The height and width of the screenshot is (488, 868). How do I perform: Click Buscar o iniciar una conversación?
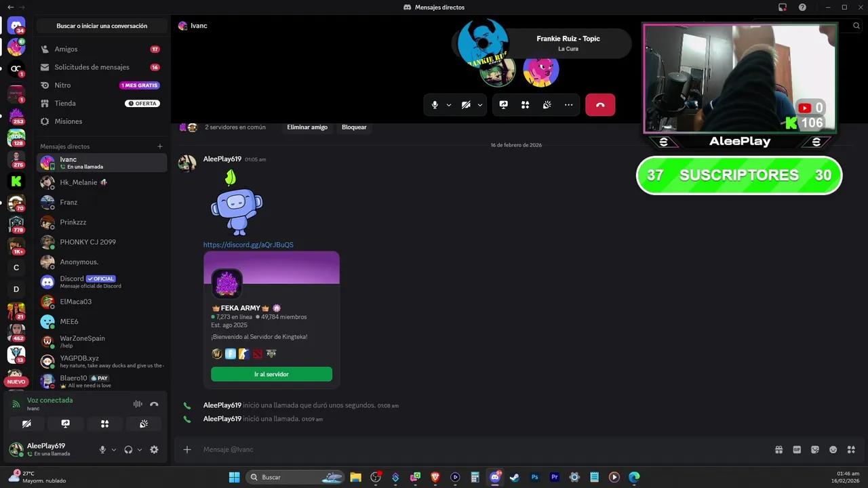click(102, 26)
